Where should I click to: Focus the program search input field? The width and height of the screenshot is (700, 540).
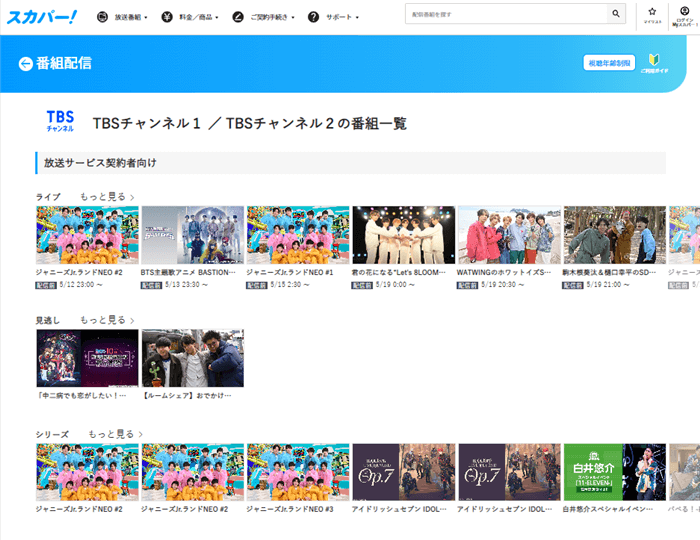click(x=506, y=14)
